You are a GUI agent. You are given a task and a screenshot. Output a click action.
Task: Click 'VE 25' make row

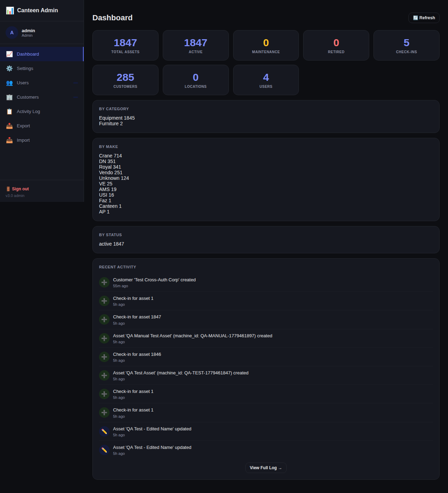(x=106, y=184)
